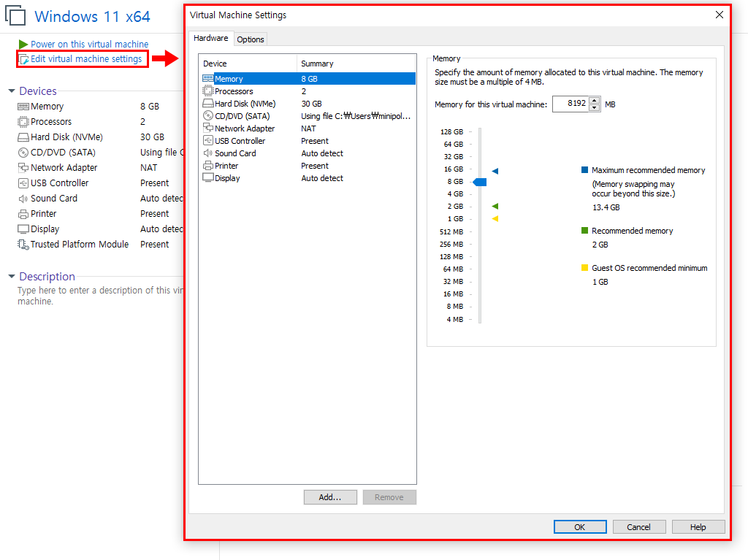
Task: Increase memory with the stepper up arrow
Action: point(594,101)
